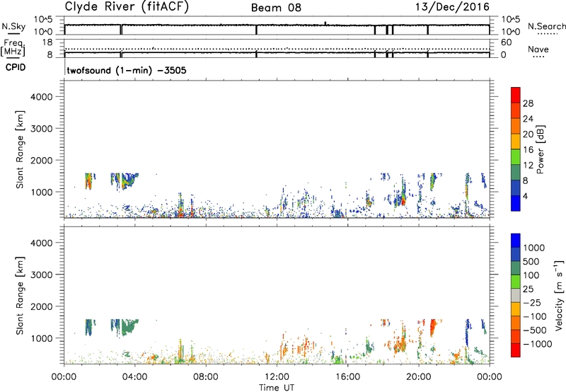Pick velocity colorbar teal segment 100 to 500
This screenshot has width=566, height=392.
pos(516,269)
